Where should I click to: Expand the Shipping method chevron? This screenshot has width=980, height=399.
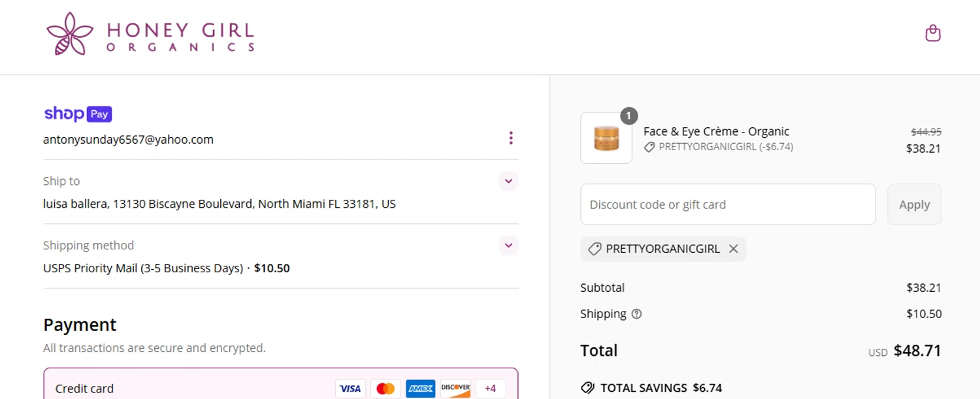tap(509, 246)
